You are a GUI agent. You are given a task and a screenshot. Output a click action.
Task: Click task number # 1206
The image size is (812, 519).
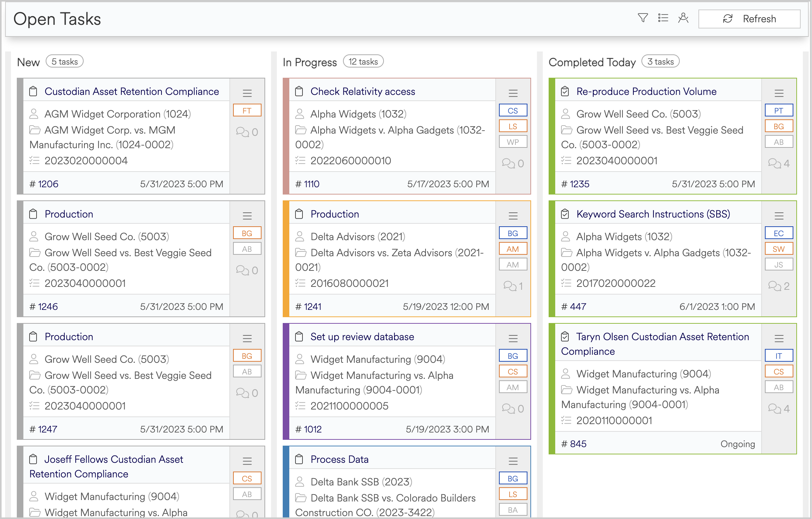pos(44,184)
